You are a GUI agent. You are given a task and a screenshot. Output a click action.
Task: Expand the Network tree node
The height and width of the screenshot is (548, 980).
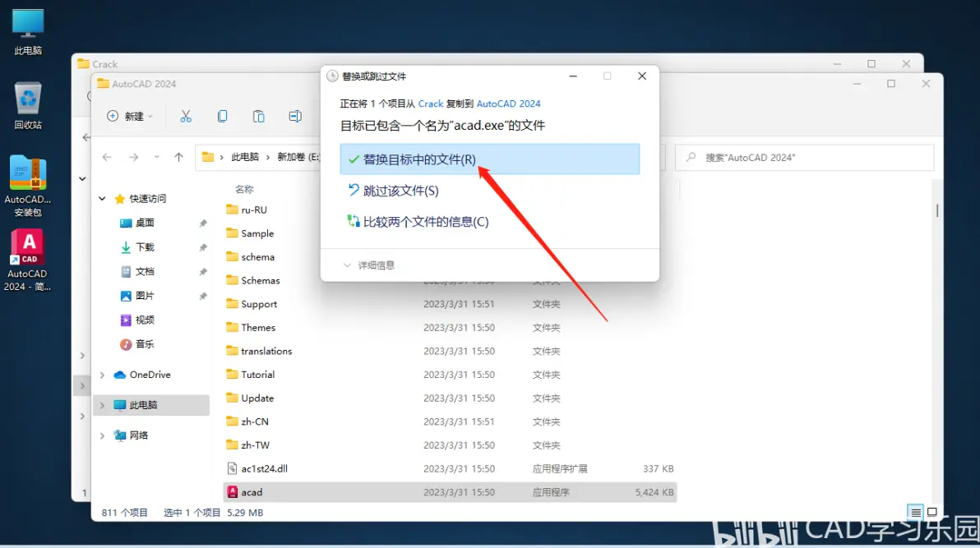(x=102, y=435)
